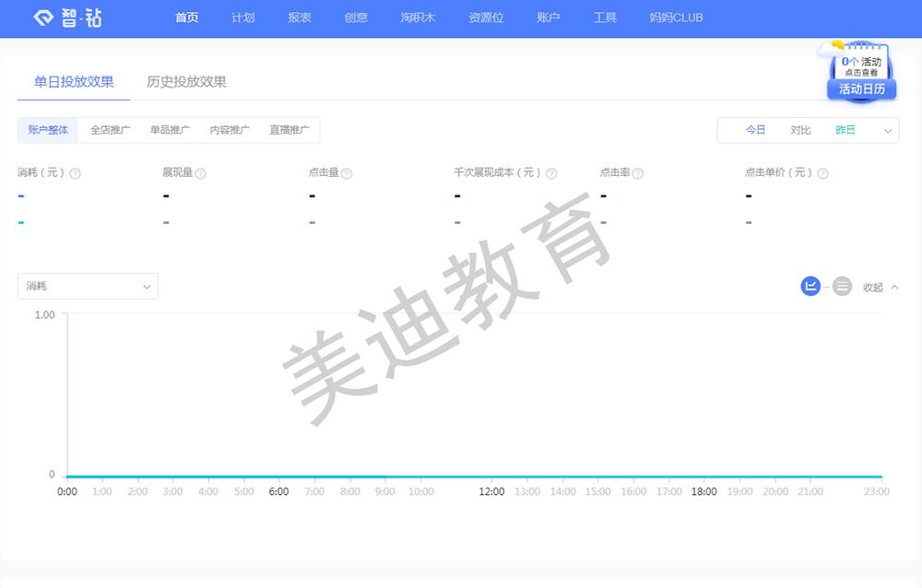Switch to line chart view

click(810, 287)
